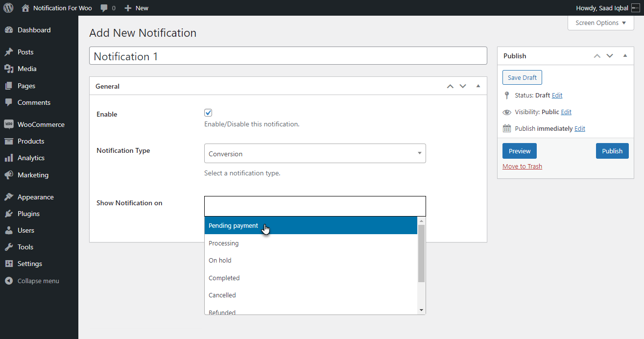Click the user avatar next to Howdy
The height and width of the screenshot is (339, 644).
tap(636, 8)
